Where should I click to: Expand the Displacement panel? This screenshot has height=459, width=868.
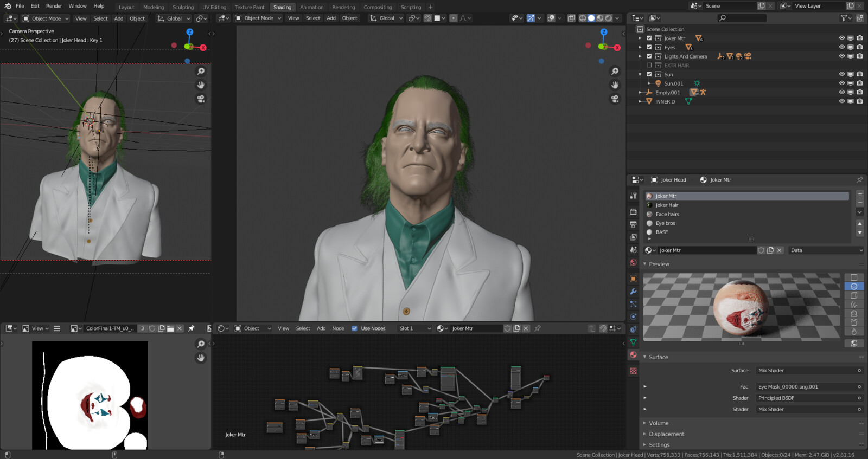644,434
